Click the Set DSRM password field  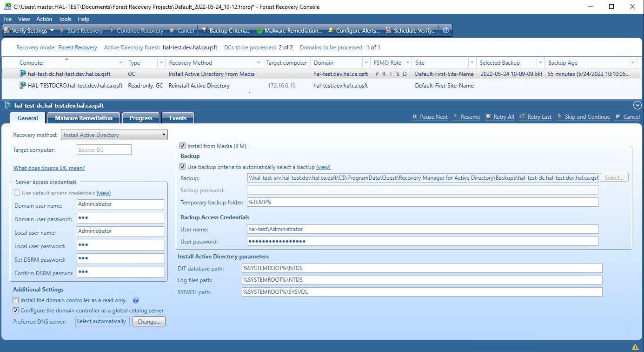(120, 258)
